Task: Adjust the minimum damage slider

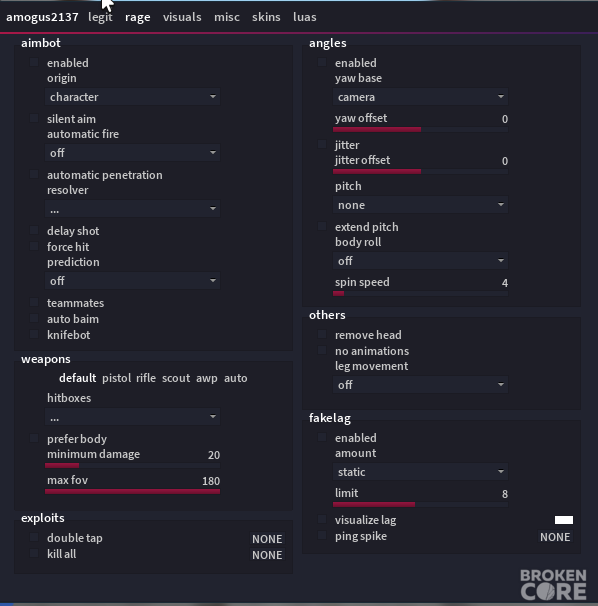Action: [133, 465]
